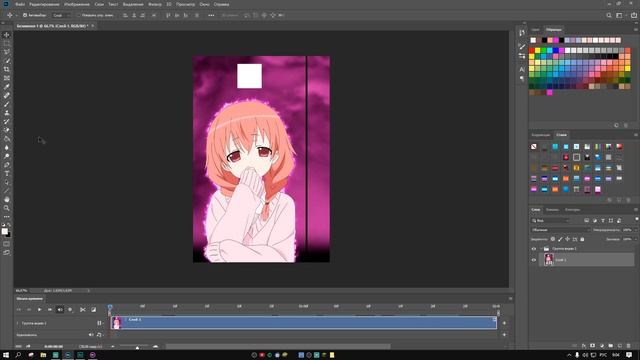This screenshot has width=640, height=360.
Task: Filter layers by type layers
Action: (603, 221)
